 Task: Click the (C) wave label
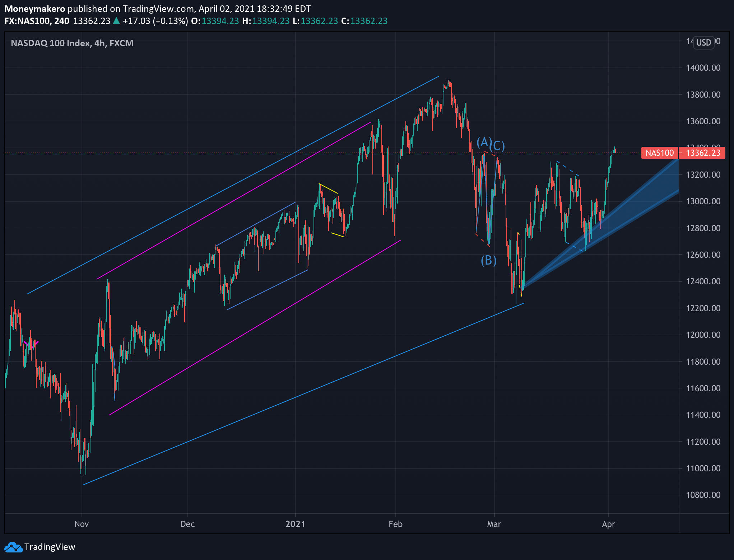(498, 146)
